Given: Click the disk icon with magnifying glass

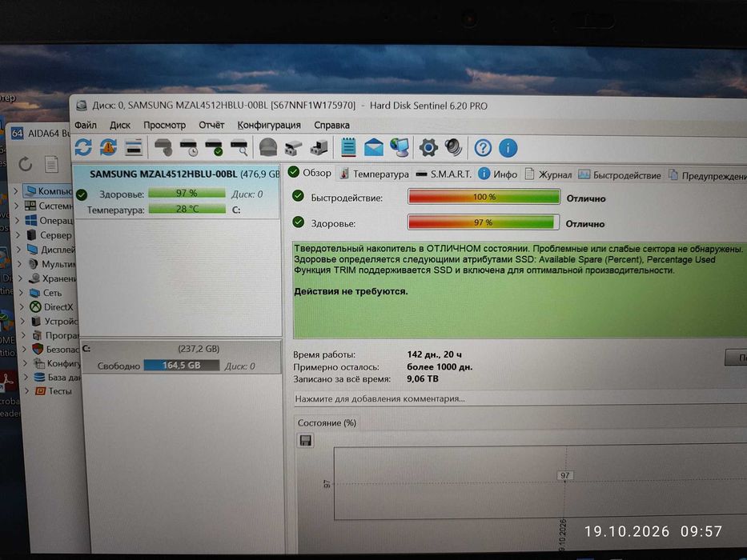Looking at the screenshot, I should tap(239, 148).
